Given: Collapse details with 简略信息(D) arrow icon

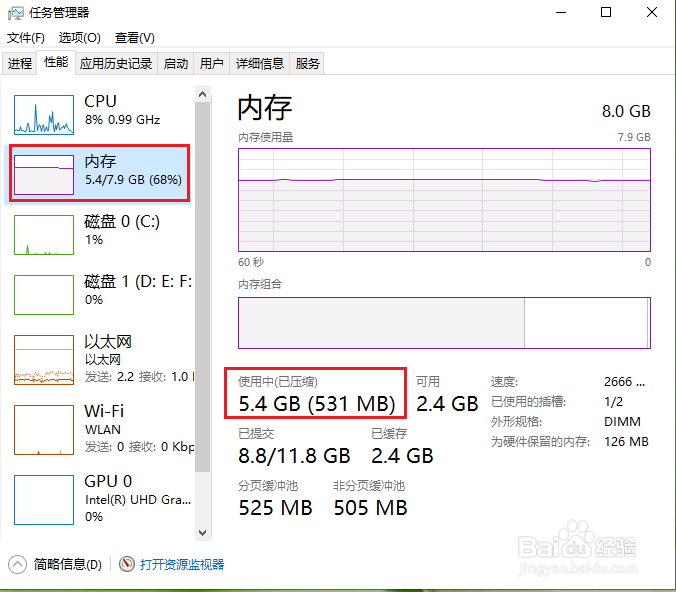Looking at the screenshot, I should [17, 564].
